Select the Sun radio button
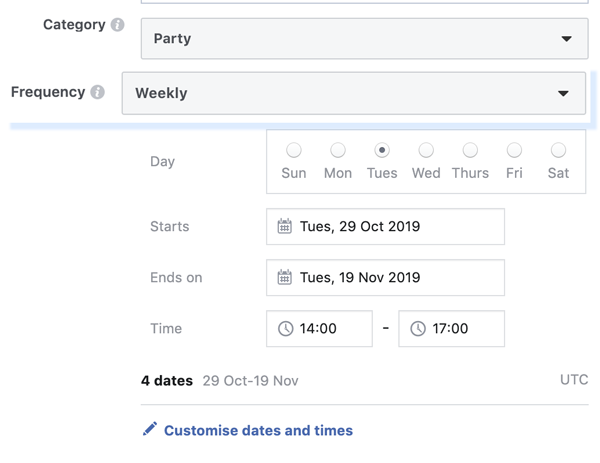Image resolution: width=600 pixels, height=463 pixels. 294,150
